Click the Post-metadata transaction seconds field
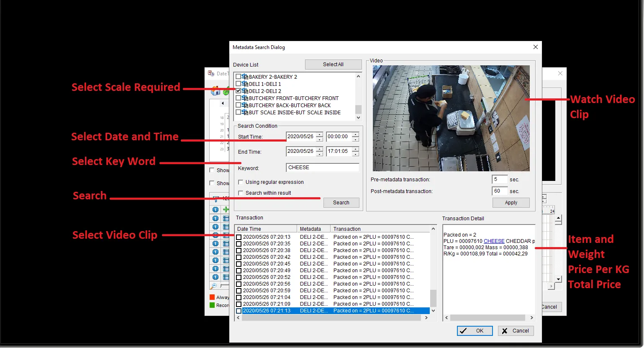The width and height of the screenshot is (644, 348). point(500,191)
